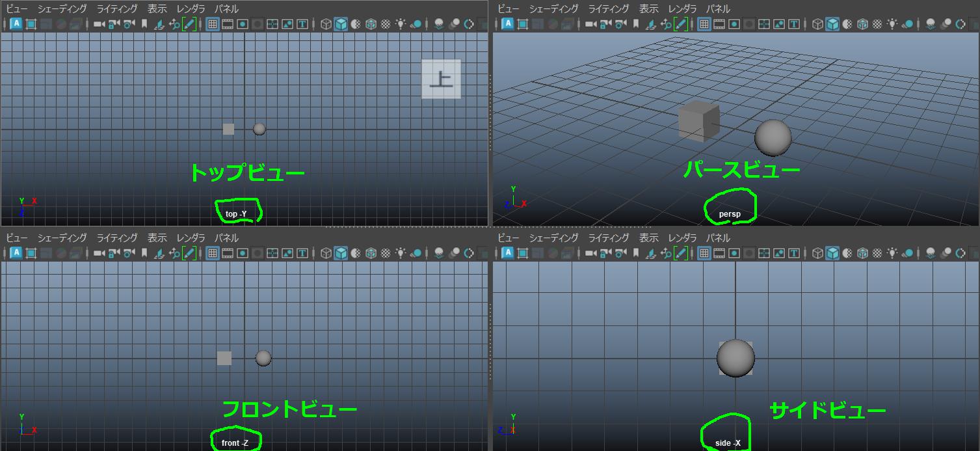Screen dimensions: 980x451
Task: Toggle Textured display in perspective panel
Action: point(877,24)
